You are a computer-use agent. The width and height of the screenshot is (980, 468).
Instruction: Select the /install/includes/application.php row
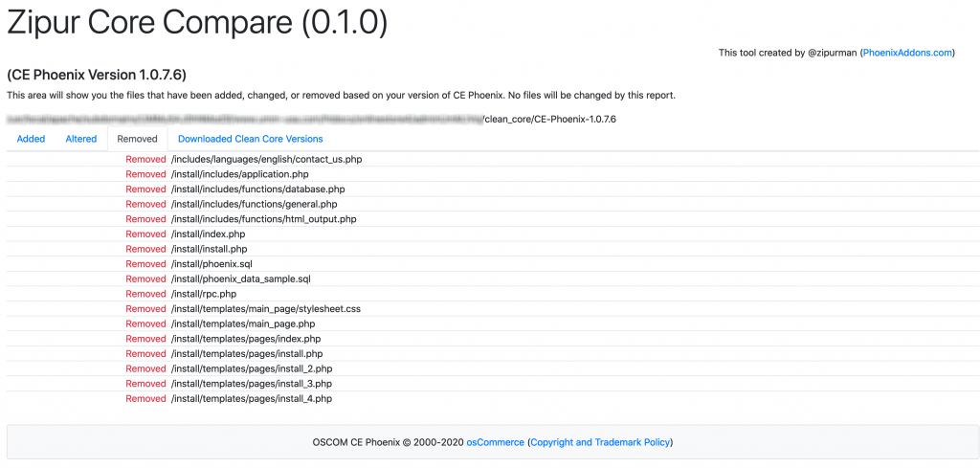[493, 174]
